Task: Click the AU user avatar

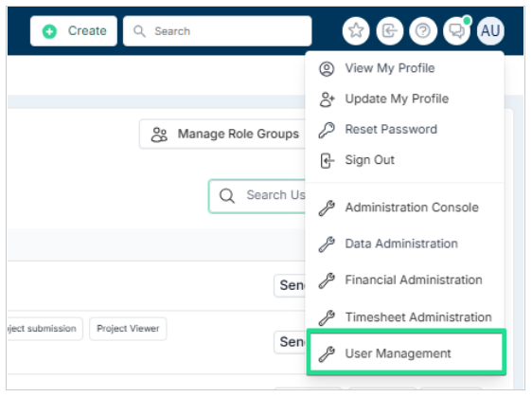Action: pyautogui.click(x=490, y=31)
